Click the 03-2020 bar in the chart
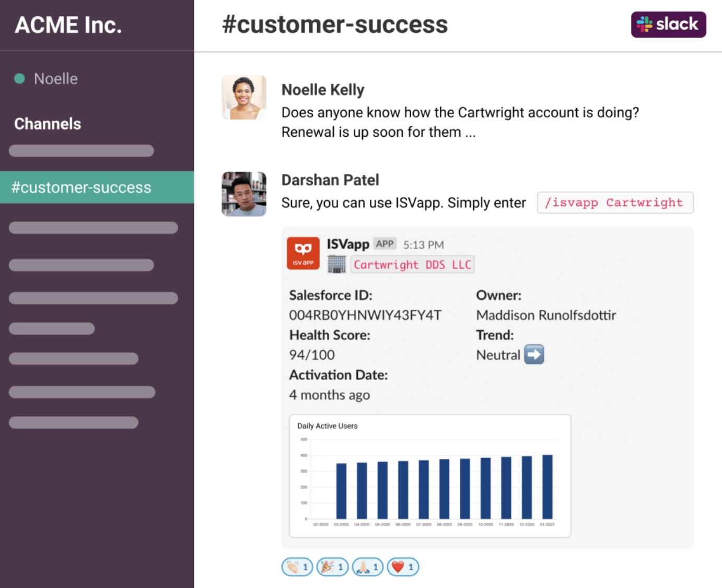Screen dimensions: 722x588 [x=341, y=491]
